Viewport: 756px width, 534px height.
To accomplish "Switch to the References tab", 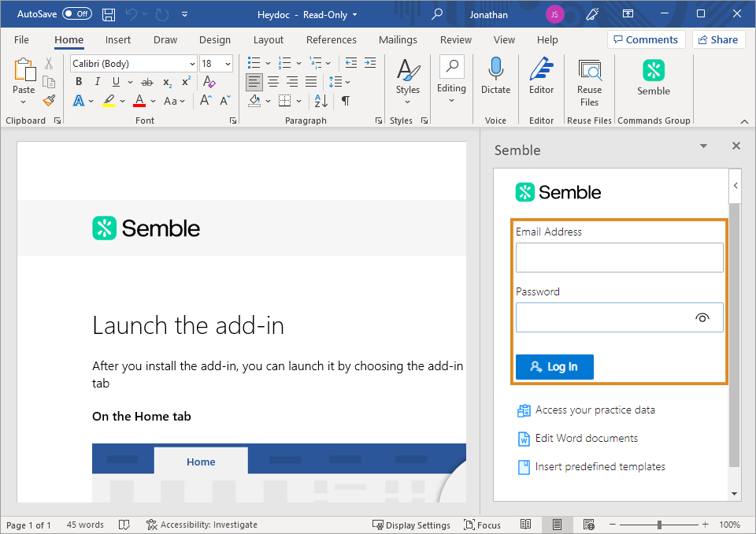I will [x=332, y=39].
